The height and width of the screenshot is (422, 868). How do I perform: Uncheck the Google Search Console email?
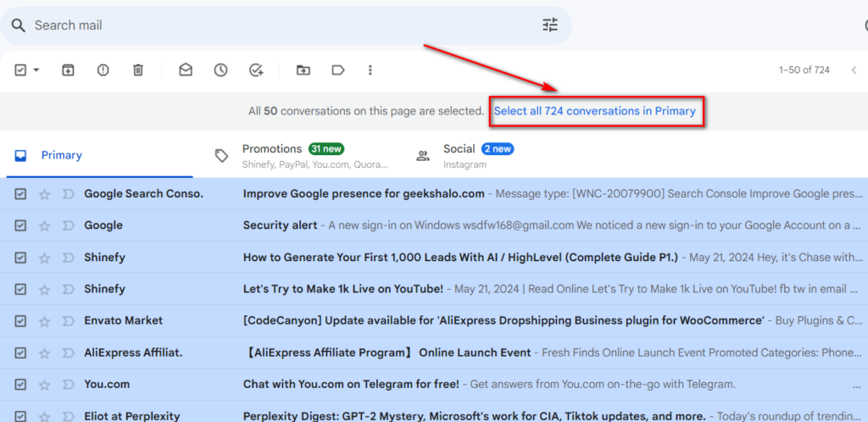click(x=20, y=193)
